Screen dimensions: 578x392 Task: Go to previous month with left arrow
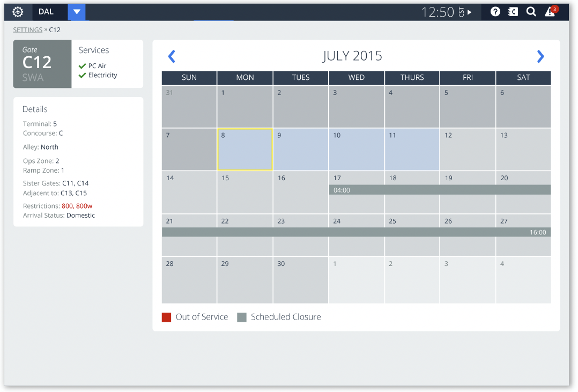[172, 56]
